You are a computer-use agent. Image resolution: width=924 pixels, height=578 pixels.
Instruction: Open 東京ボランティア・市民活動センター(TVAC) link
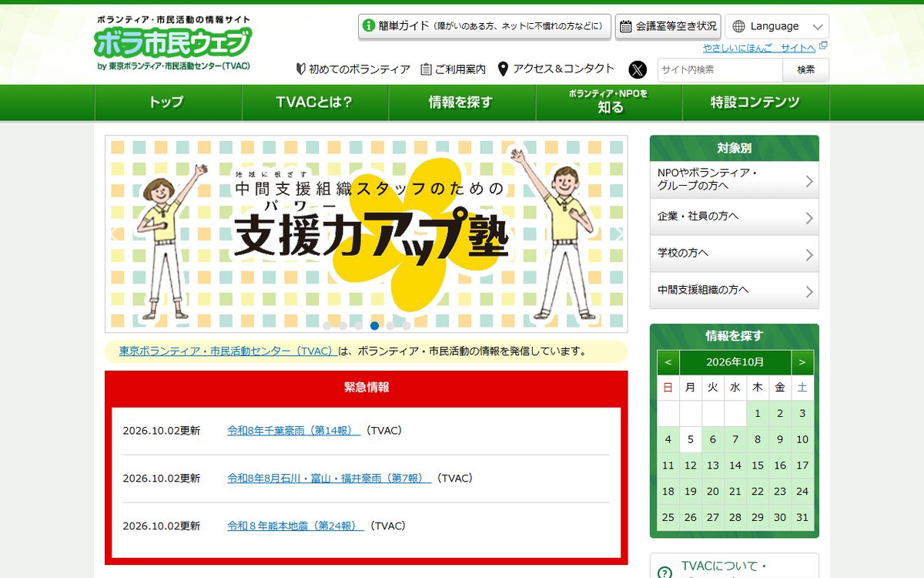[x=229, y=351]
